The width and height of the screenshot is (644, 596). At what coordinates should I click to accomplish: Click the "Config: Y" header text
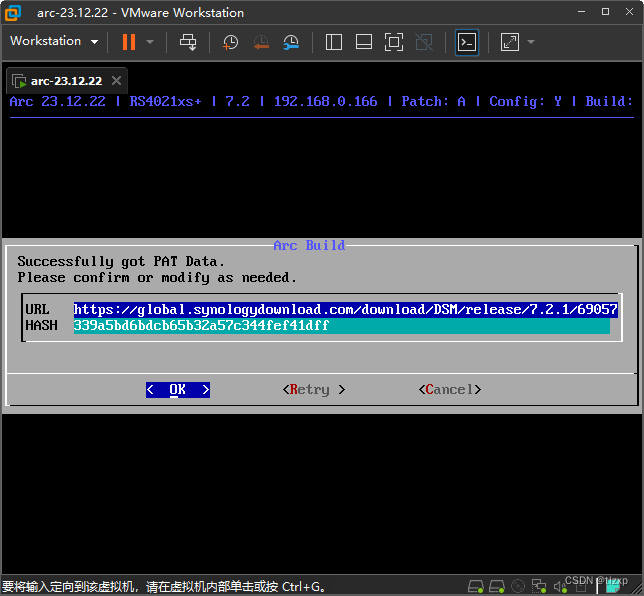click(526, 101)
